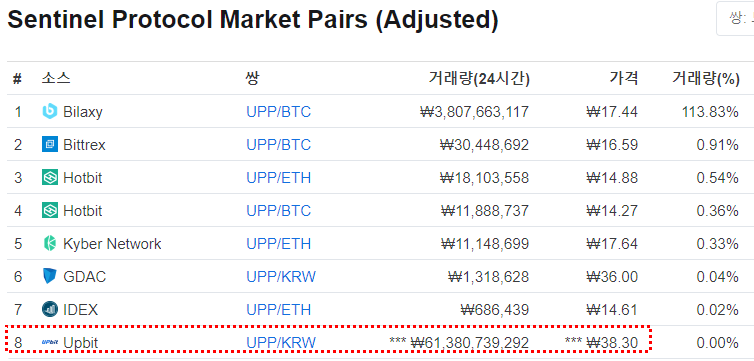The width and height of the screenshot is (754, 361).
Task: Open row 4 Hotbit UPP/BTC pair link
Action: click(x=278, y=211)
